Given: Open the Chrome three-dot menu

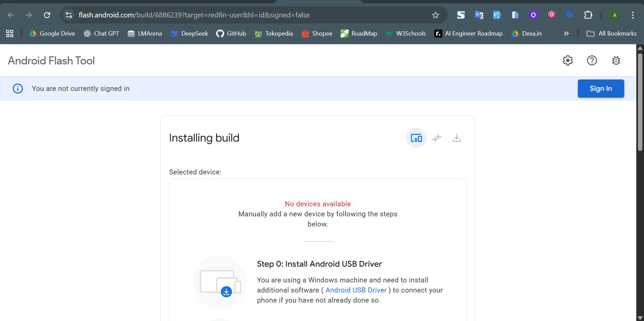Looking at the screenshot, I should (x=633, y=15).
